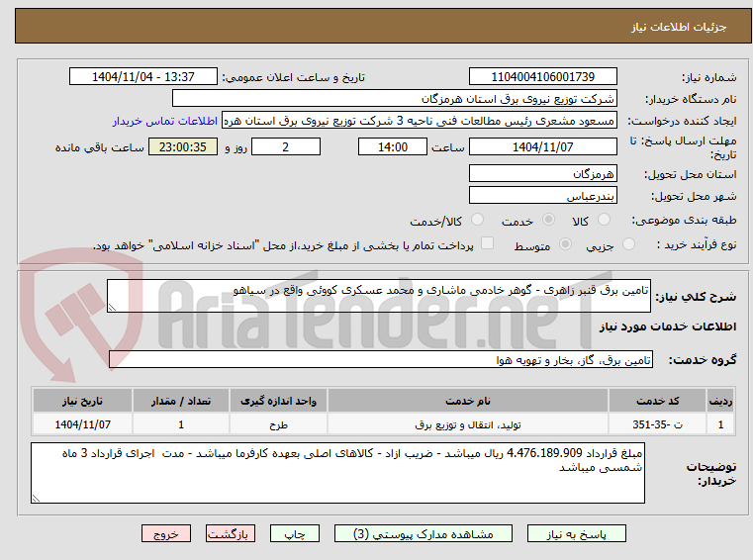Click the announcement date field 1404/11/04 - 13:37

coord(143,77)
